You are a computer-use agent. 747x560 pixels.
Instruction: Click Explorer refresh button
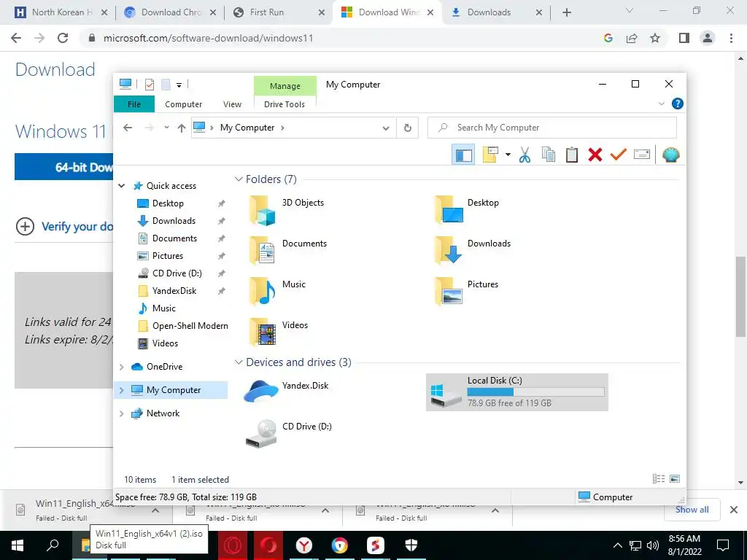(x=407, y=128)
